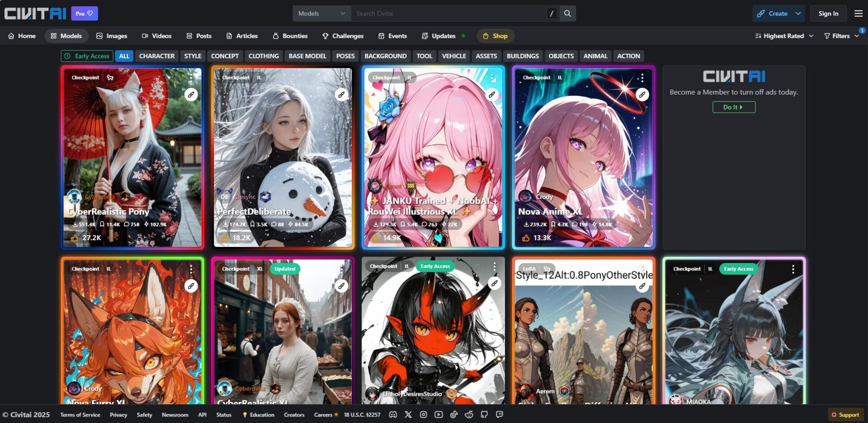Go to the Bounties tab
This screenshot has width=868, height=423.
290,36
